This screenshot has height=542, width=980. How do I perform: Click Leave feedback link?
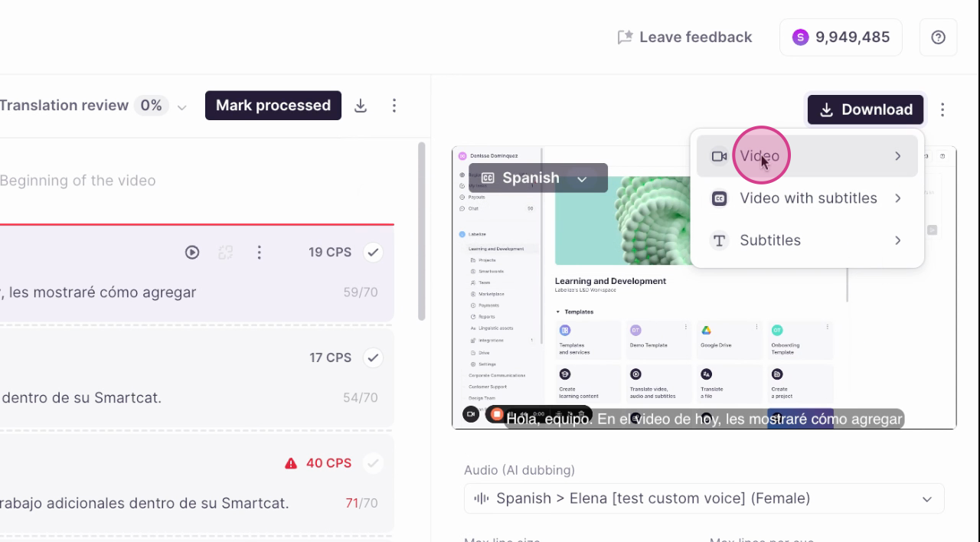point(684,37)
